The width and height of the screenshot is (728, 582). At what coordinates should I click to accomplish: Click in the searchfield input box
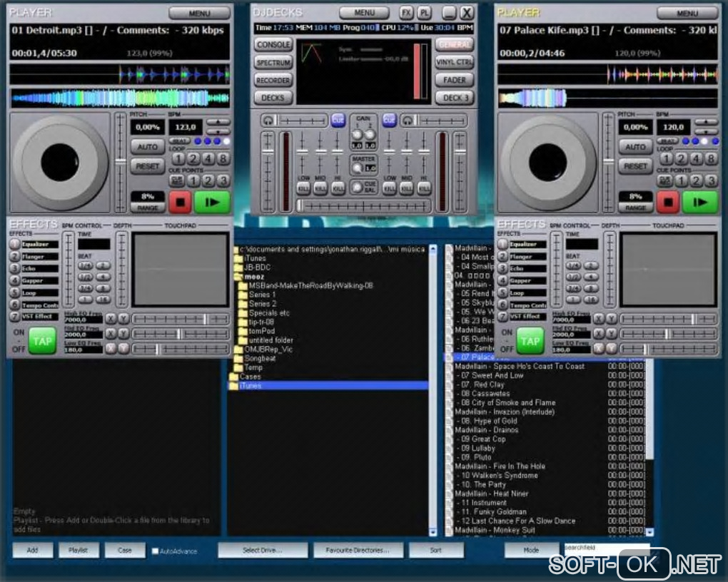607,548
